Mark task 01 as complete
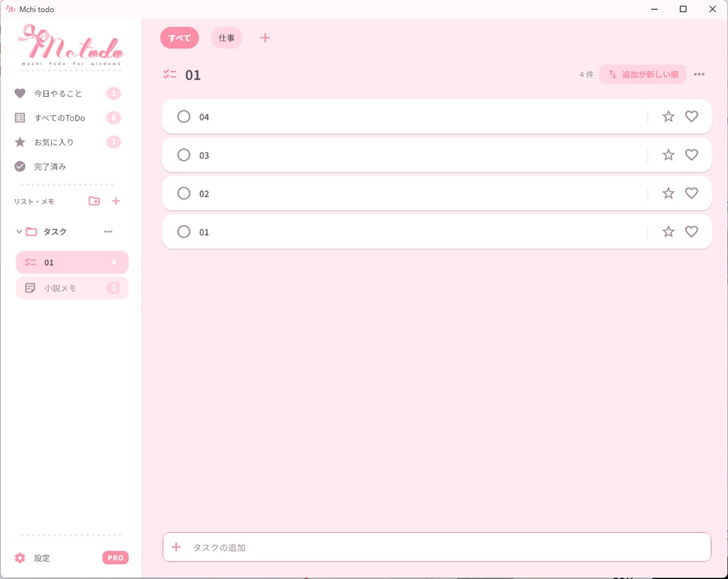 [184, 232]
